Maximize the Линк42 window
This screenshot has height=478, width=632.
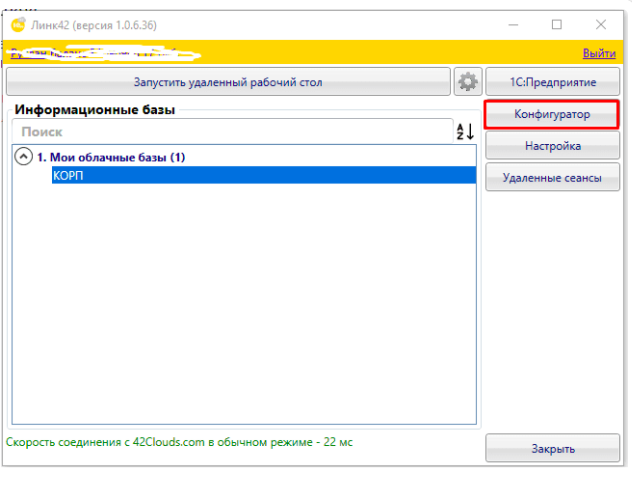tap(557, 25)
